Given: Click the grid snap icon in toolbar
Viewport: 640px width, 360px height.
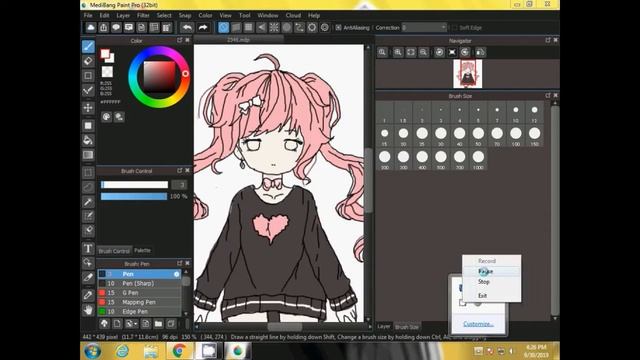Looking at the screenshot, I should click(x=249, y=28).
